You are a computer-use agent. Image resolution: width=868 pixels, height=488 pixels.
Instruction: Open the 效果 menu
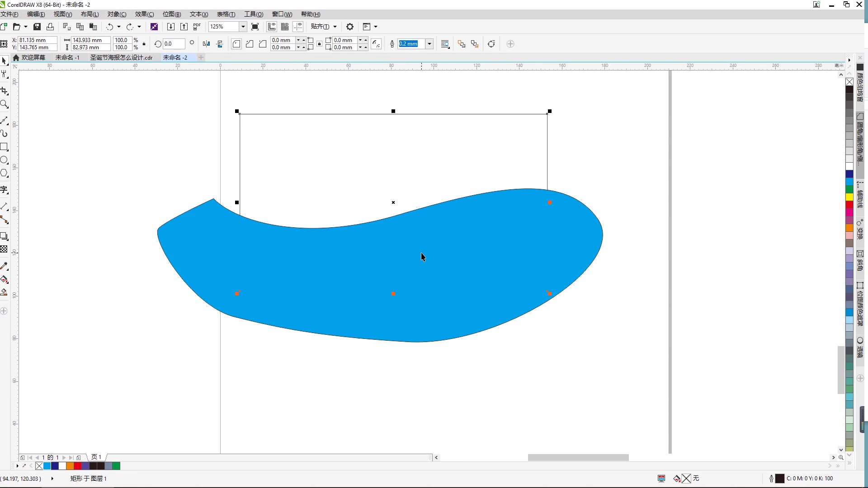point(144,14)
